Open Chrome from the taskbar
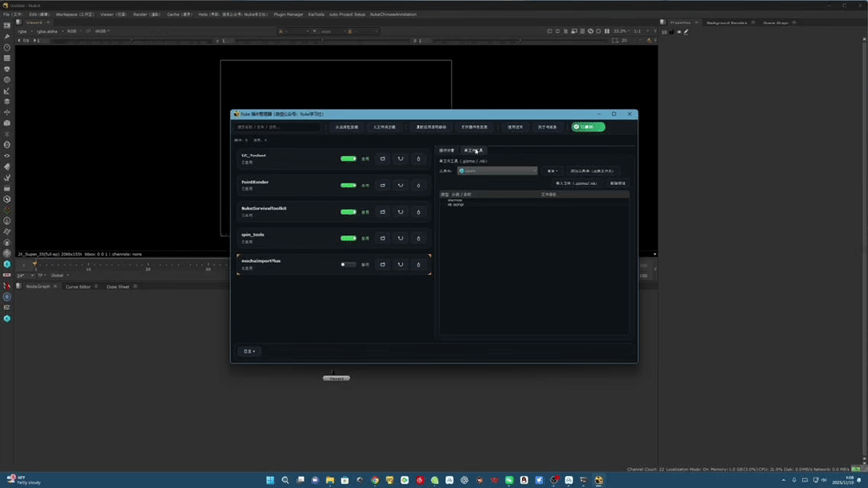This screenshot has width=868, height=488. coord(375,480)
